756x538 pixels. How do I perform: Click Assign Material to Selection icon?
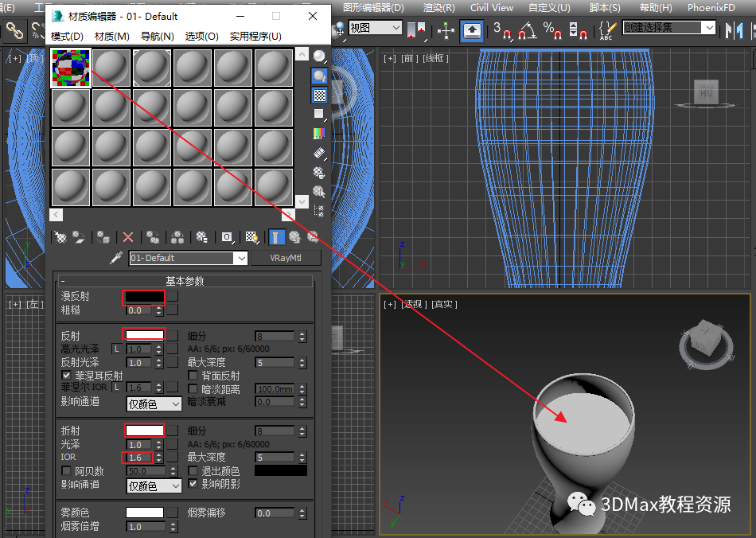pyautogui.click(x=103, y=236)
